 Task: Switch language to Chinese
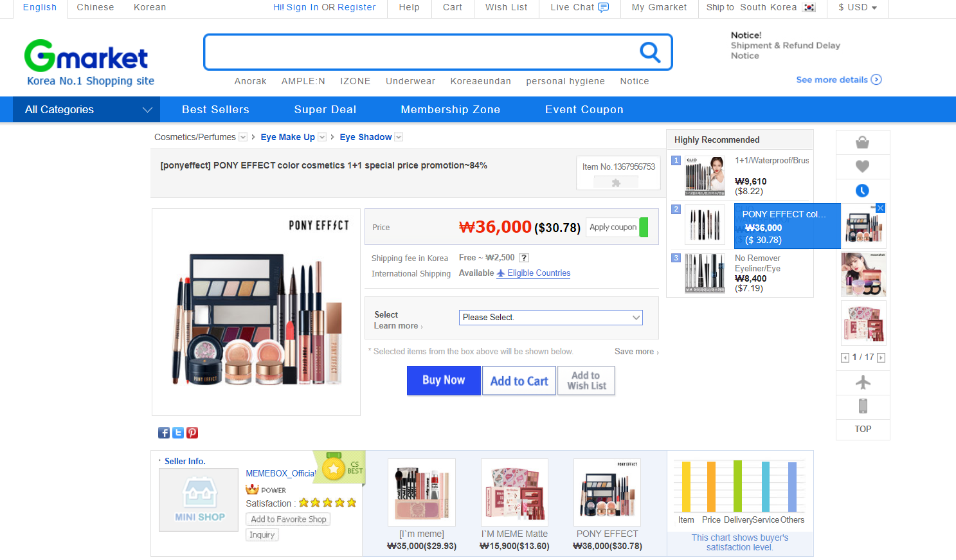[95, 7]
